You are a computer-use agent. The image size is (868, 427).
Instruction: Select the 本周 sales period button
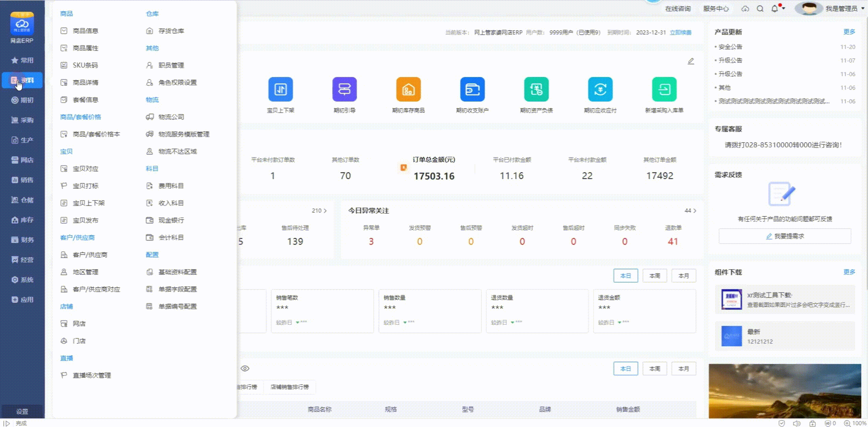point(654,276)
